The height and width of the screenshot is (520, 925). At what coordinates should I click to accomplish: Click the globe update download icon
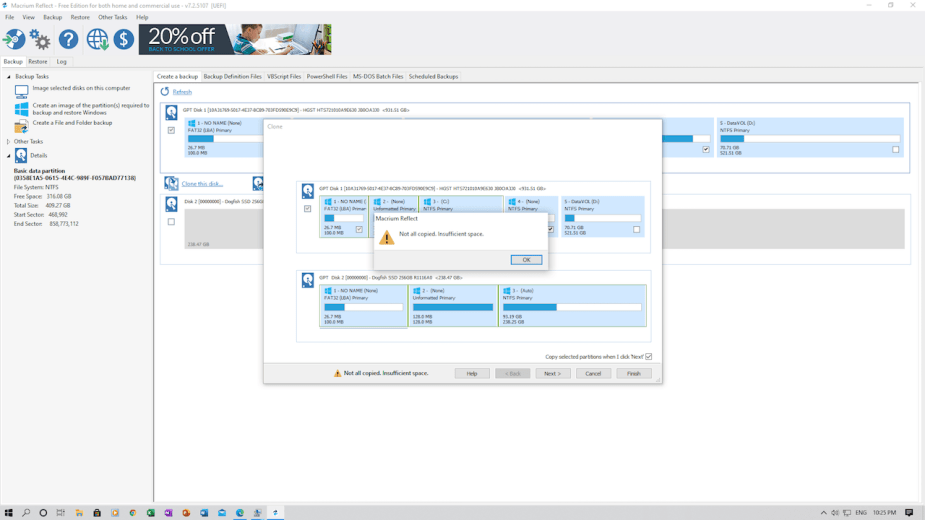tap(97, 39)
